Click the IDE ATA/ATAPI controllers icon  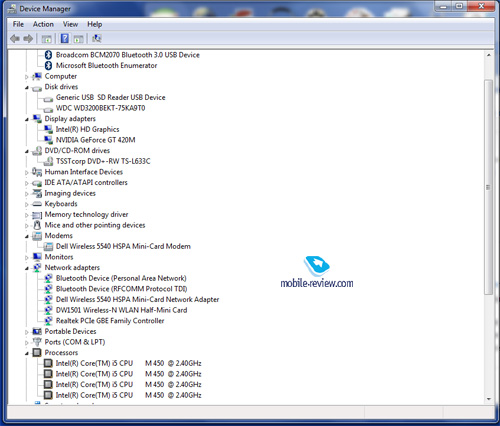37,183
